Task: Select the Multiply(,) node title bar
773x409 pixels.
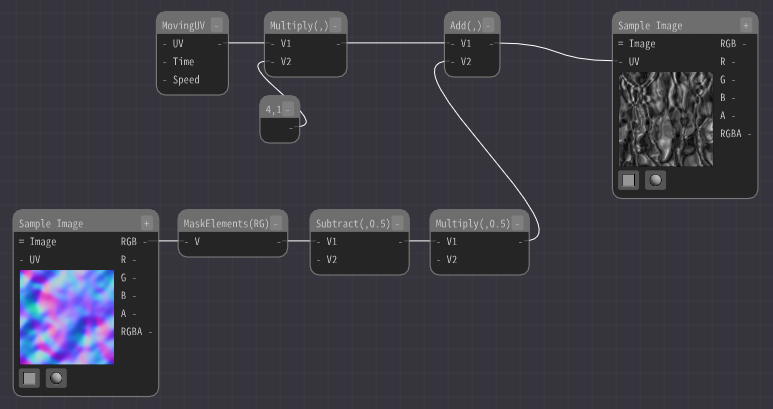Action: pos(298,25)
